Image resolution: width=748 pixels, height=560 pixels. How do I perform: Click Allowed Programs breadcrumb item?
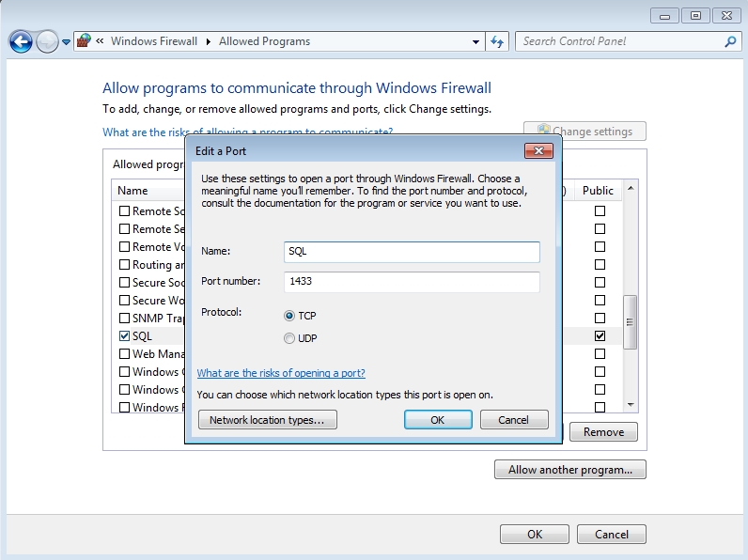264,41
